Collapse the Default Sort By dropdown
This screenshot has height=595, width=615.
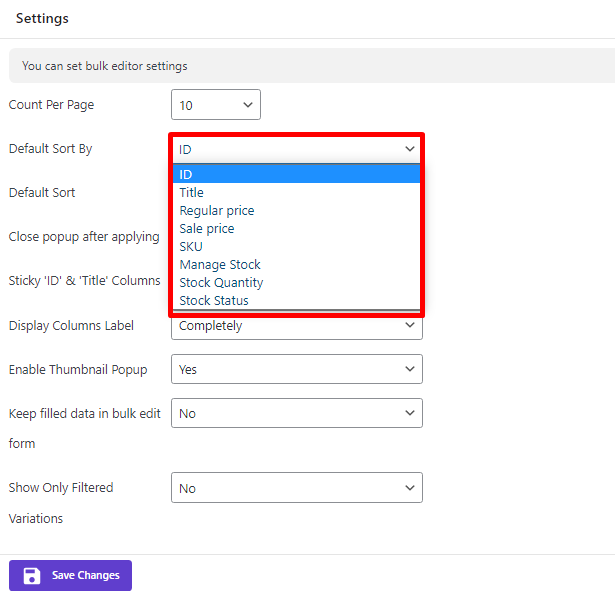[297, 149]
